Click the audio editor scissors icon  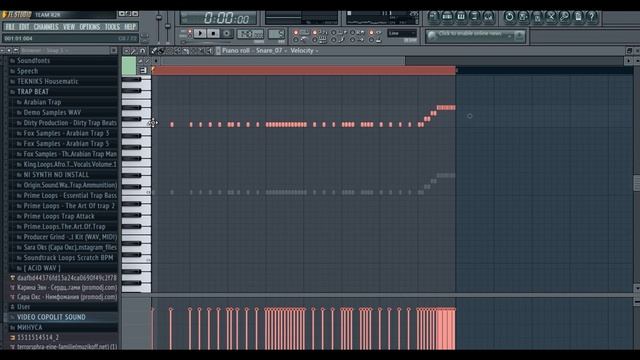pos(551,17)
